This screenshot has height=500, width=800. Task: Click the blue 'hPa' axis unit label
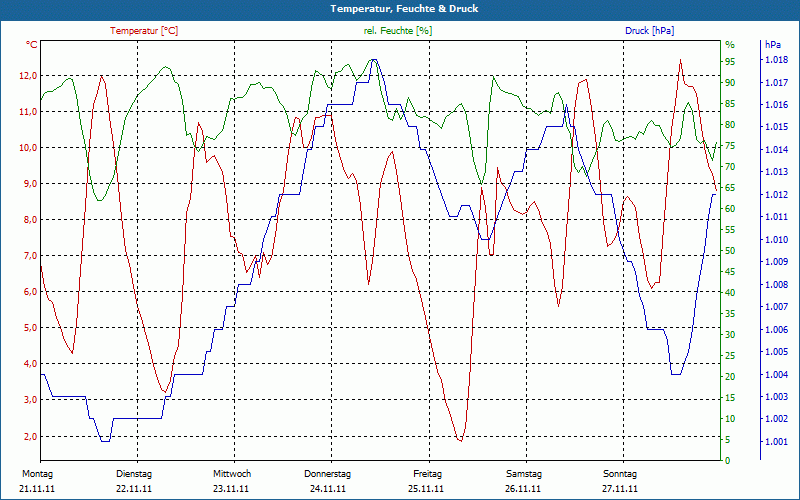(773, 45)
